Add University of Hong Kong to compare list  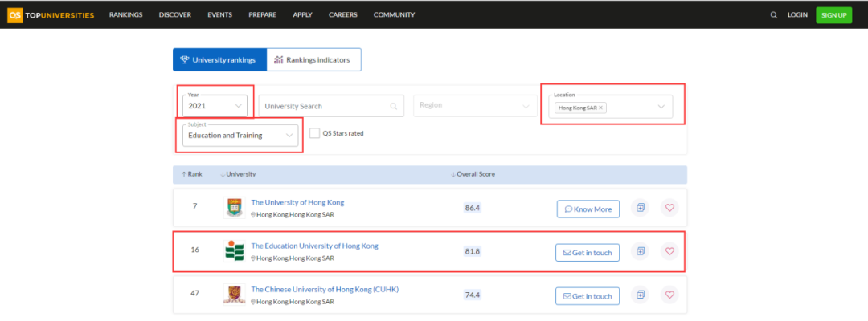click(640, 208)
